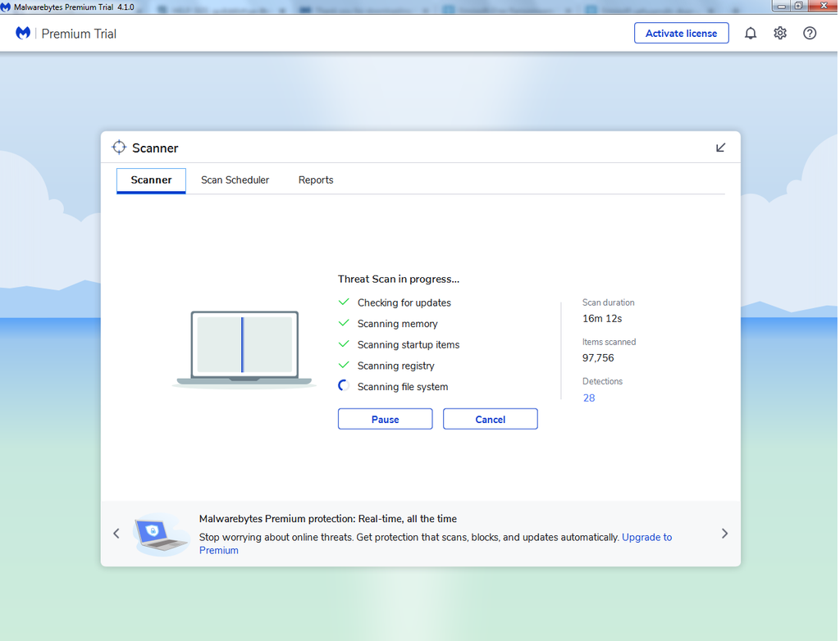The height and width of the screenshot is (641, 840).
Task: Click the Scanner crosshair icon
Action: coord(119,148)
